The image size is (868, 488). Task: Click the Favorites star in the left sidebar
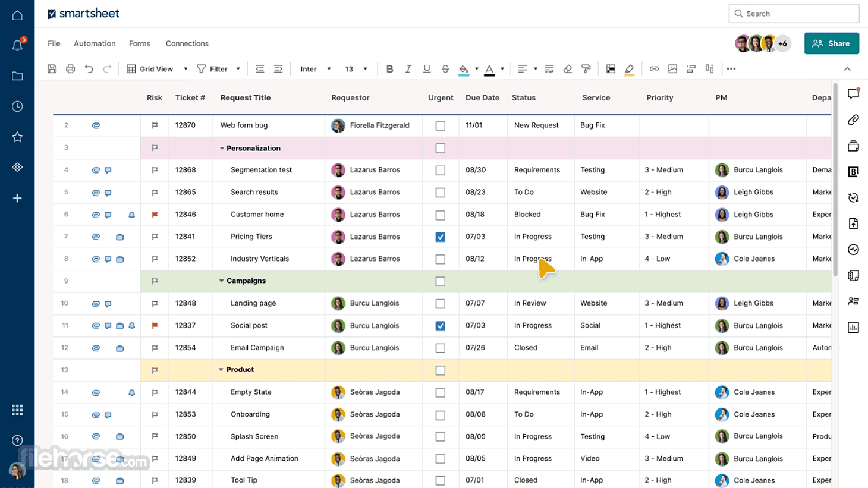coord(17,137)
